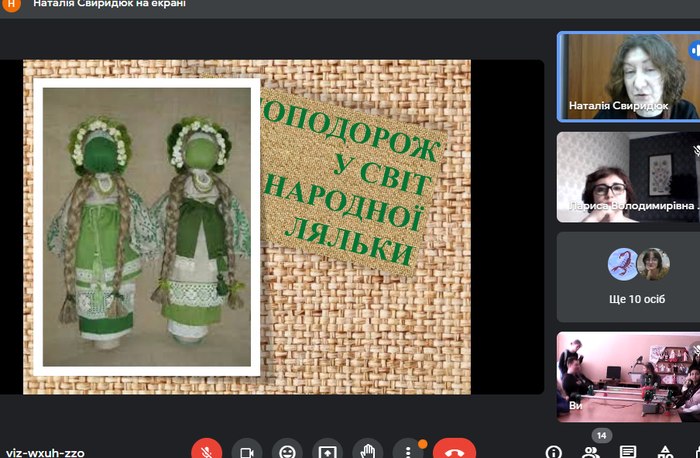Open the emoji reactions picker
Viewport: 700px width, 458px height.
point(288,451)
